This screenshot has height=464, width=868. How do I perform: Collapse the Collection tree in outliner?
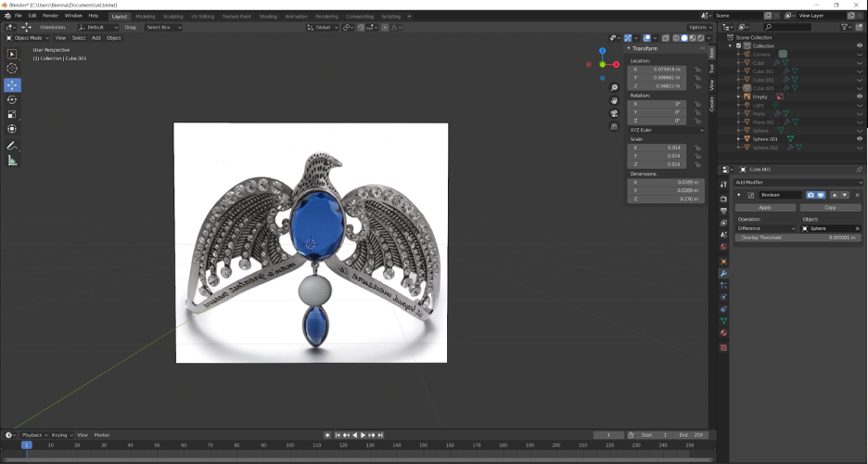point(730,46)
